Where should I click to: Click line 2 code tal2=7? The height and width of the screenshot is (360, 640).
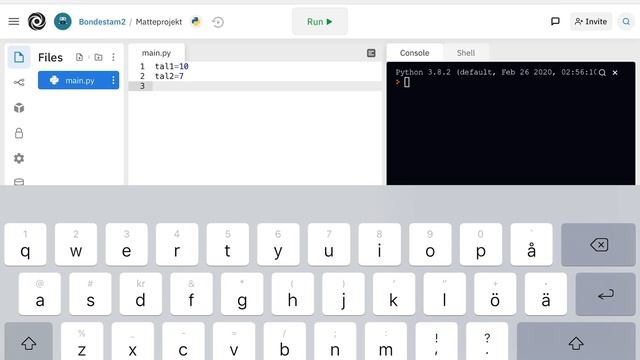click(x=169, y=76)
